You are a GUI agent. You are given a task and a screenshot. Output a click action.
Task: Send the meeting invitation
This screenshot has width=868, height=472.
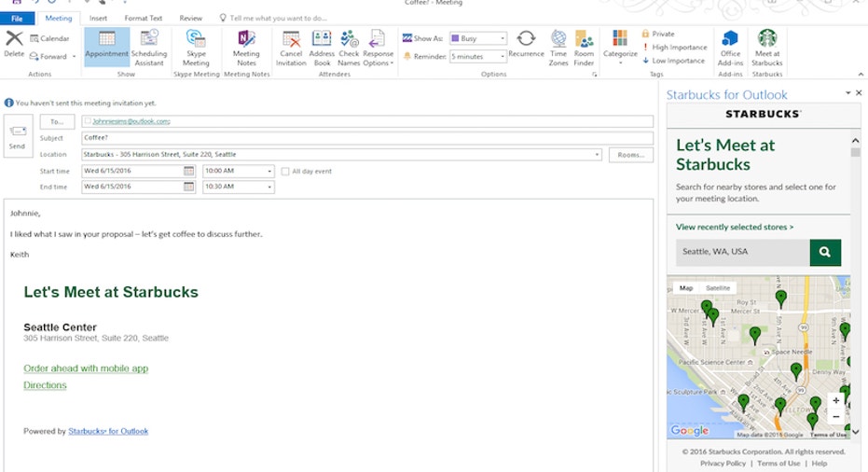[18, 136]
